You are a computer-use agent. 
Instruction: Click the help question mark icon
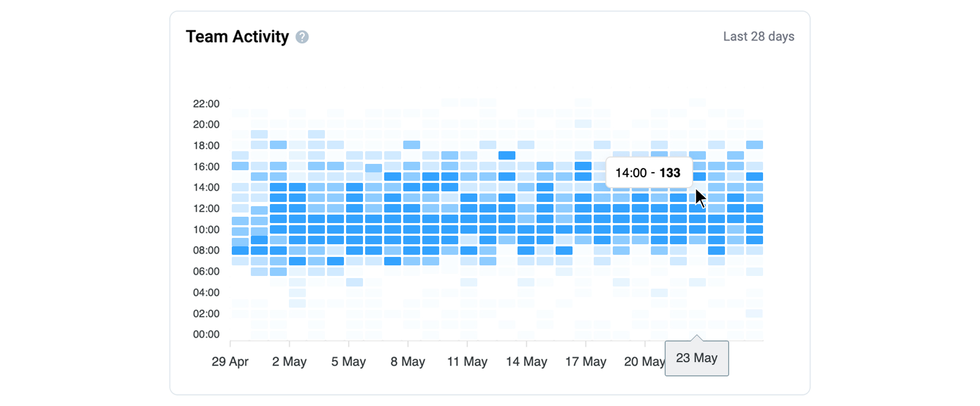[302, 37]
